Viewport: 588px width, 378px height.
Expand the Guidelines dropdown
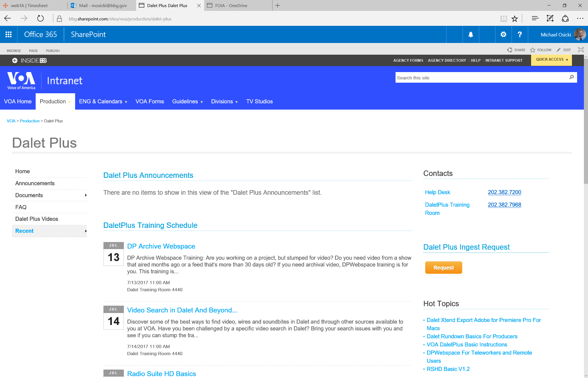pyautogui.click(x=202, y=102)
